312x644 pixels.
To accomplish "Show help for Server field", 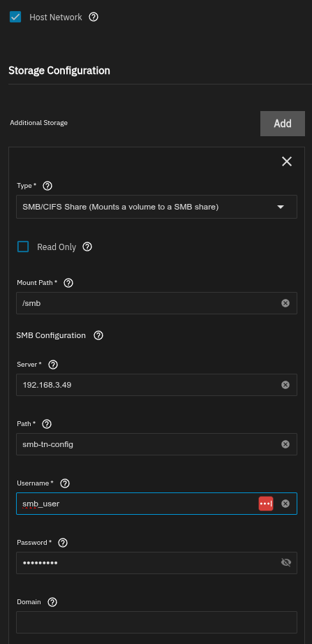I will [x=53, y=365].
